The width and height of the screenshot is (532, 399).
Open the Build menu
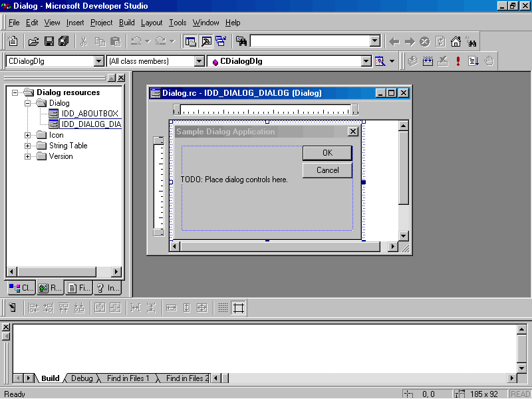point(127,23)
